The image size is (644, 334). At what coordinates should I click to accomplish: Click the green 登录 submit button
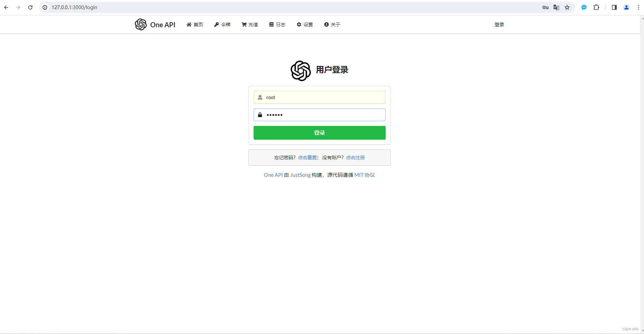319,133
